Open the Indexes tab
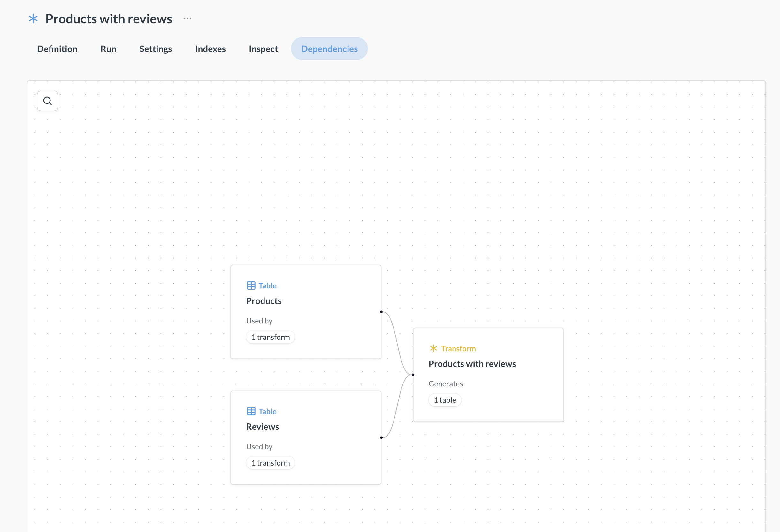This screenshot has width=780, height=532. point(210,49)
